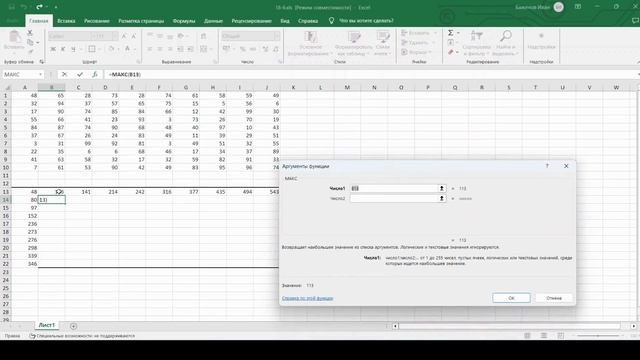
Task: Click OK in function arguments dialog
Action: point(511,298)
